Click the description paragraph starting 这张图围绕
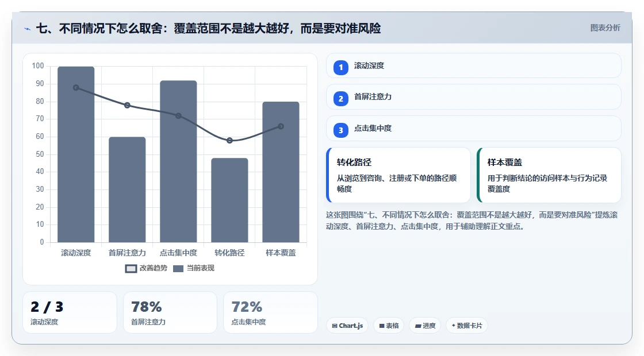 tap(472, 220)
